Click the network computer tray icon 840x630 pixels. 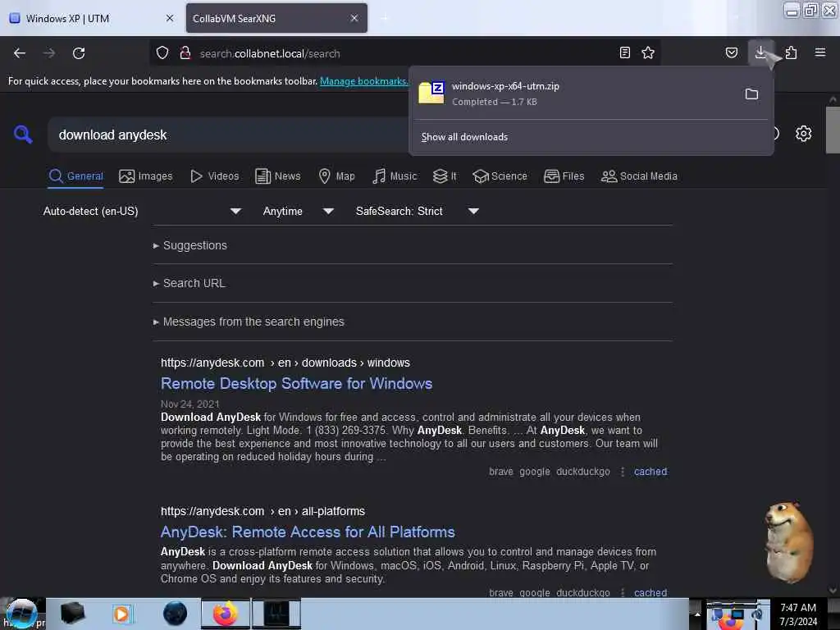(x=737, y=614)
